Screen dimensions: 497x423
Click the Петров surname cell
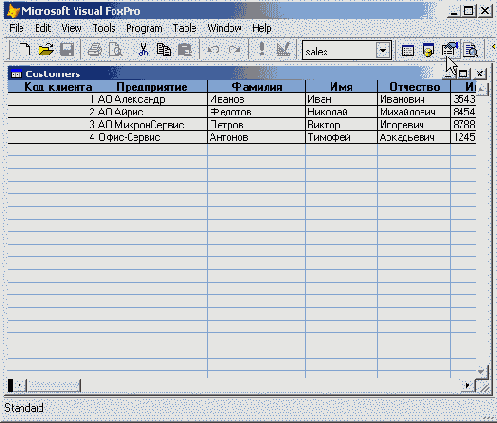pyautogui.click(x=256, y=125)
